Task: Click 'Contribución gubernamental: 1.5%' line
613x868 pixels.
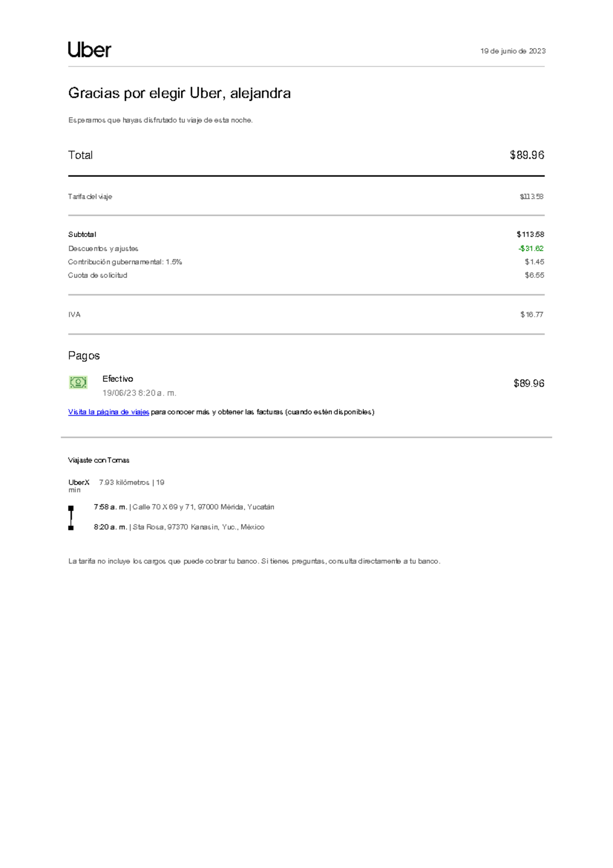Action: 125,262
